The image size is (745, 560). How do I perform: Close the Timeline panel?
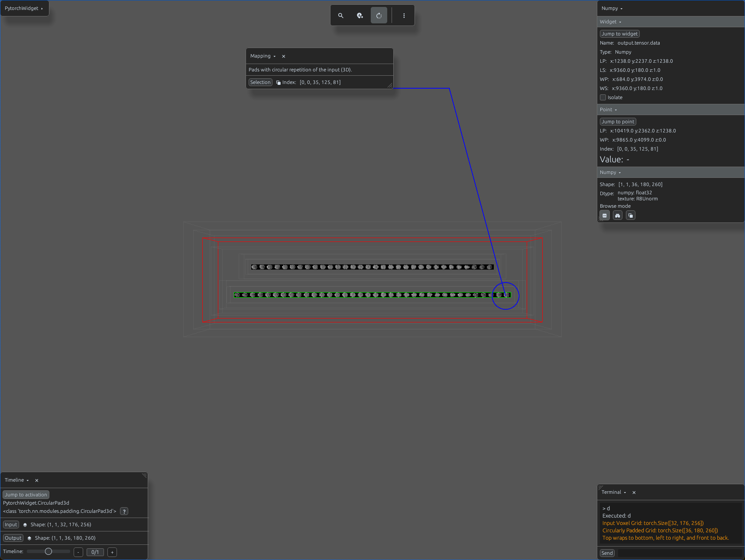click(37, 480)
